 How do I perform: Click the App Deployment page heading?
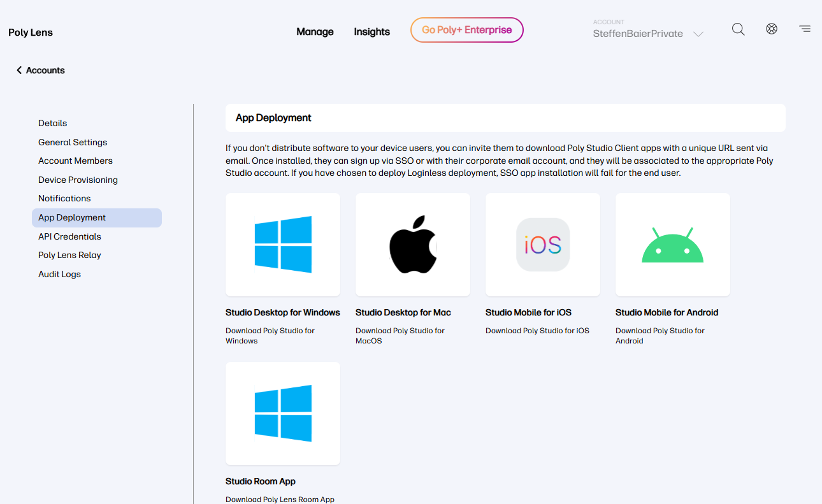[273, 118]
